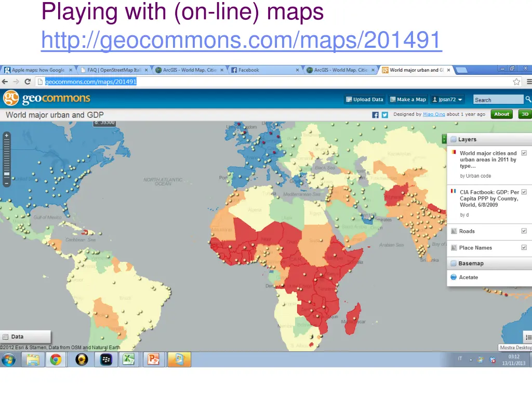Click the Acetate basemap label

468,277
